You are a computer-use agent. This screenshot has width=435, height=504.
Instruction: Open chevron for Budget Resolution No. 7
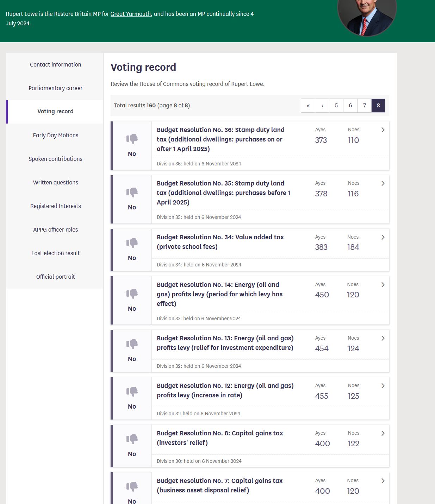click(x=383, y=481)
